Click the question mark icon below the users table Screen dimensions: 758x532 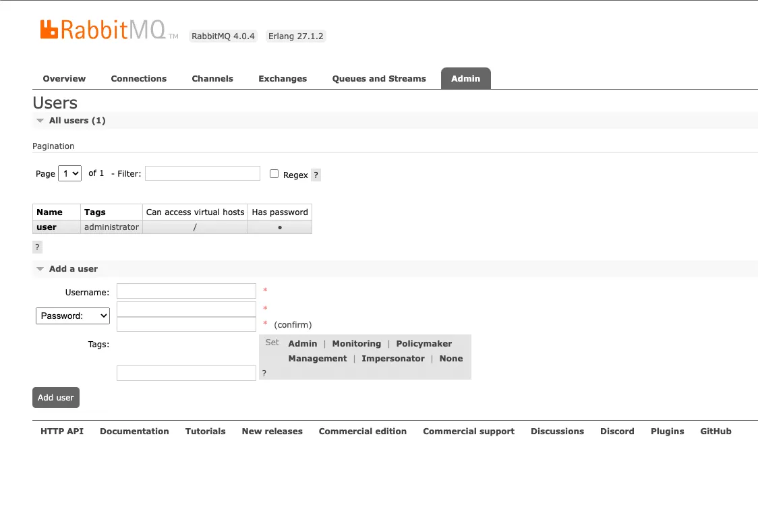37,247
